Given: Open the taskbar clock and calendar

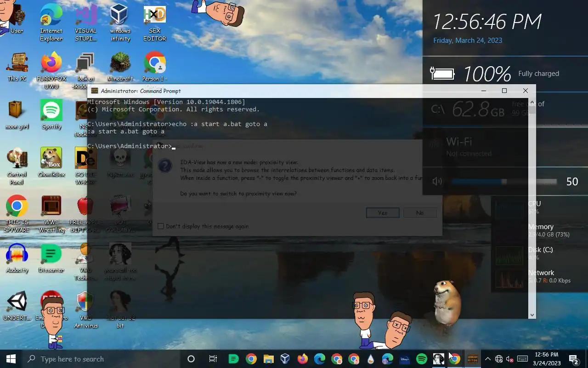Looking at the screenshot, I should (x=547, y=359).
